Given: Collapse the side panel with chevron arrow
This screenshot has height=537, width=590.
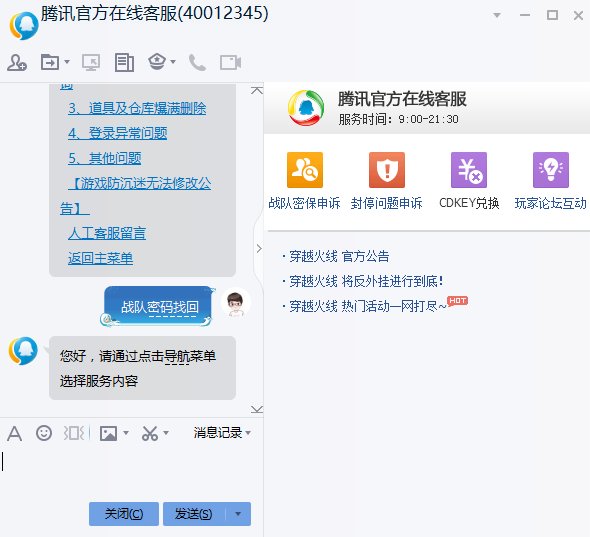Looking at the screenshot, I should pyautogui.click(x=259, y=248).
